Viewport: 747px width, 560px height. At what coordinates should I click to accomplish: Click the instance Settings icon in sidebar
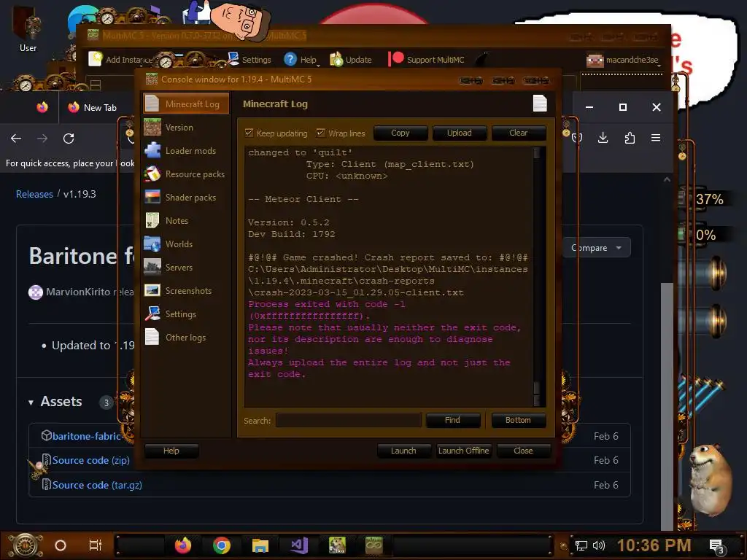[152, 314]
